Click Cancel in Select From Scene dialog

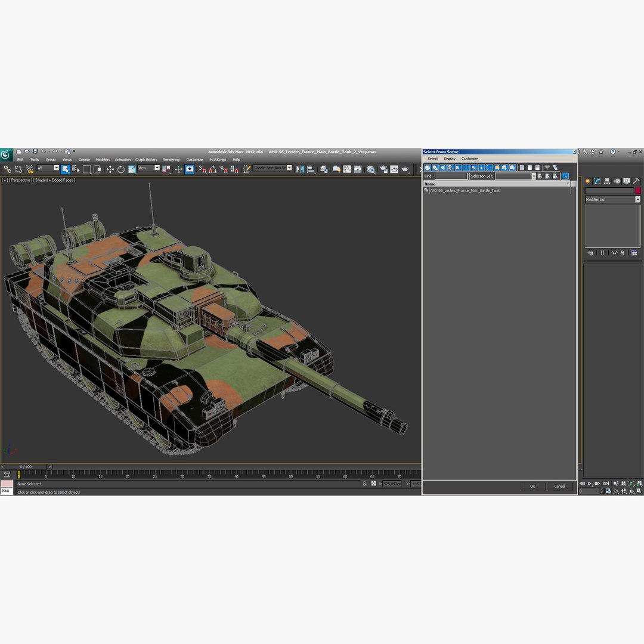coord(560,487)
